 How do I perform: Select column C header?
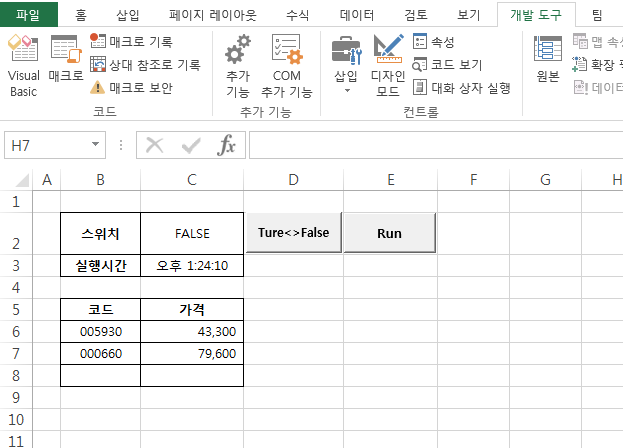tap(192, 180)
